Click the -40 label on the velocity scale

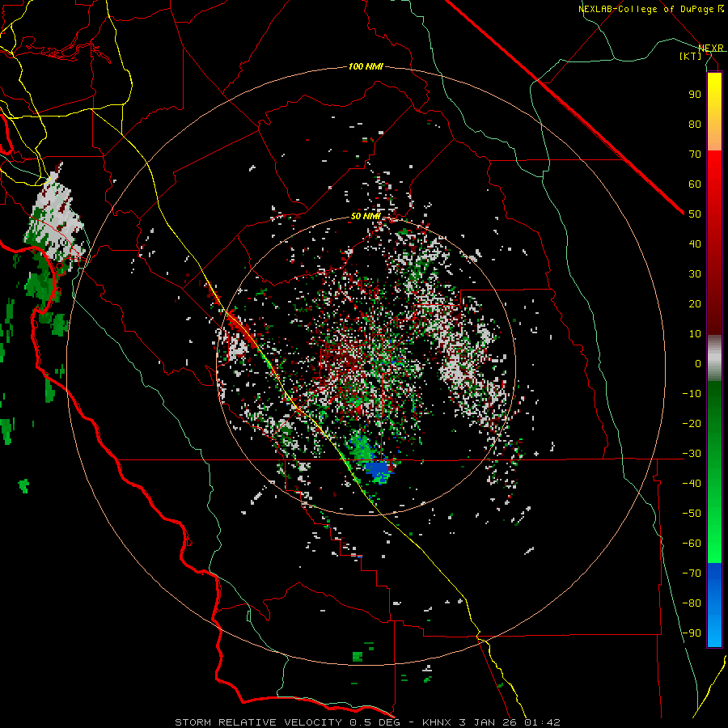[692, 484]
